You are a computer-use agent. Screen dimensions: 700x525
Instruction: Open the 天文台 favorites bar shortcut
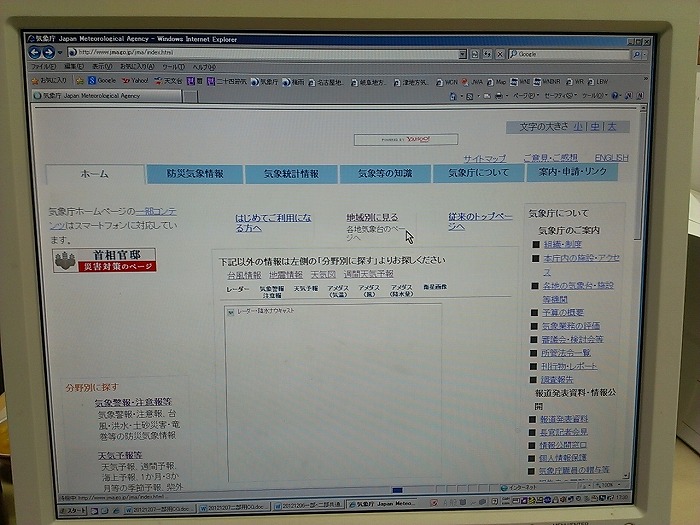[168, 81]
